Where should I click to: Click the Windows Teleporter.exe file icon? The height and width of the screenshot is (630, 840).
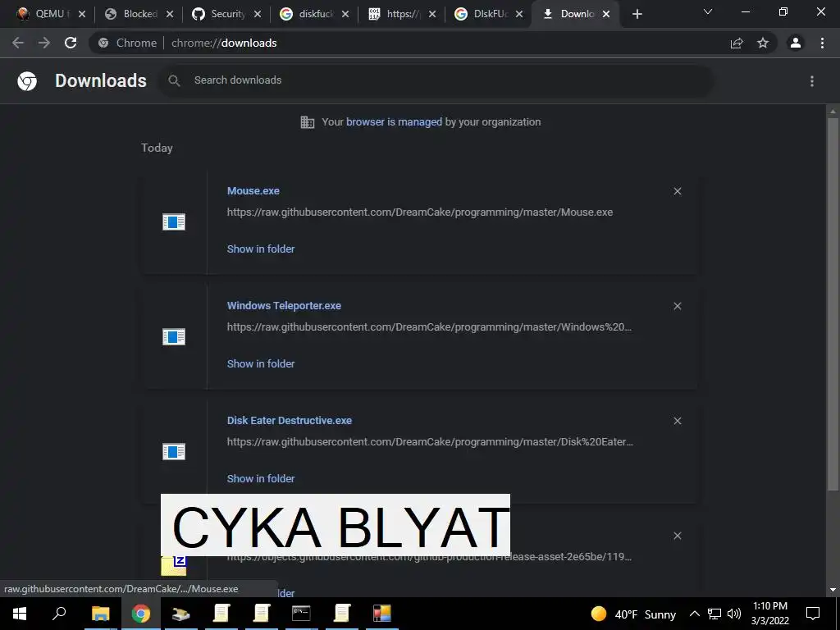174,336
